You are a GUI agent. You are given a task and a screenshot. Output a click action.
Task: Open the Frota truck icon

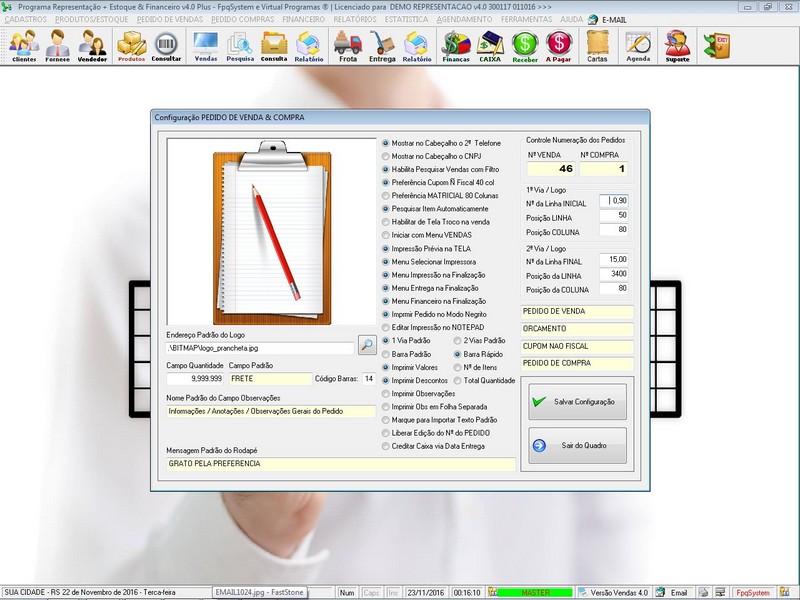tap(347, 46)
